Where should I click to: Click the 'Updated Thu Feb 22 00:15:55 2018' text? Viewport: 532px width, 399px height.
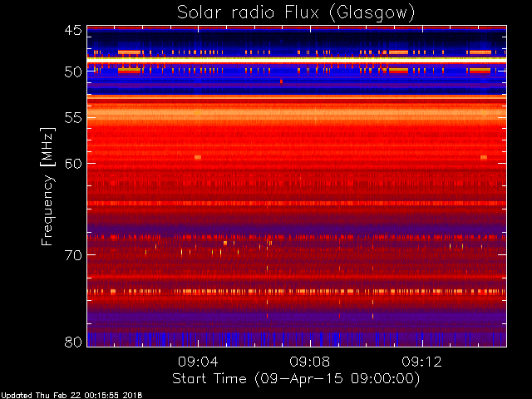pos(71,396)
